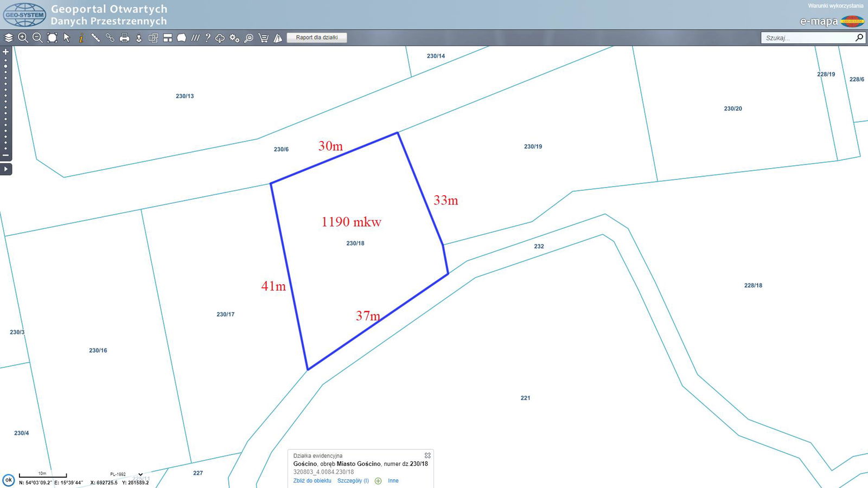Activate the orange info identify tool
The height and width of the screenshot is (488, 868).
click(81, 38)
